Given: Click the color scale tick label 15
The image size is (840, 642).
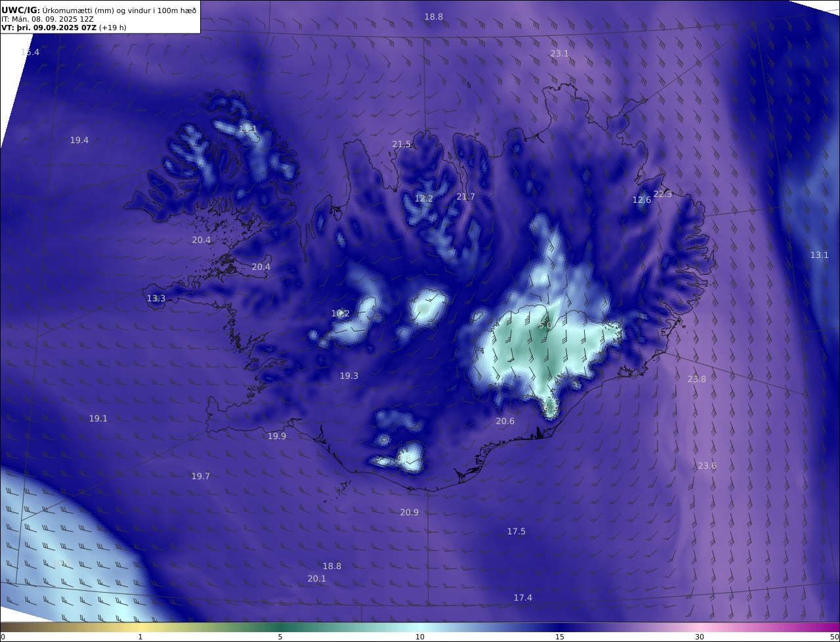Looking at the screenshot, I should click(x=560, y=637).
